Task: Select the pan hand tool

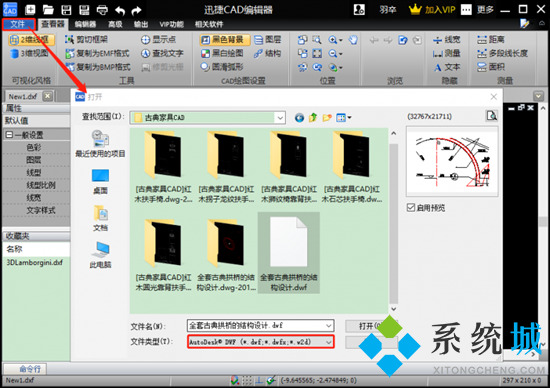Action: pos(354,40)
